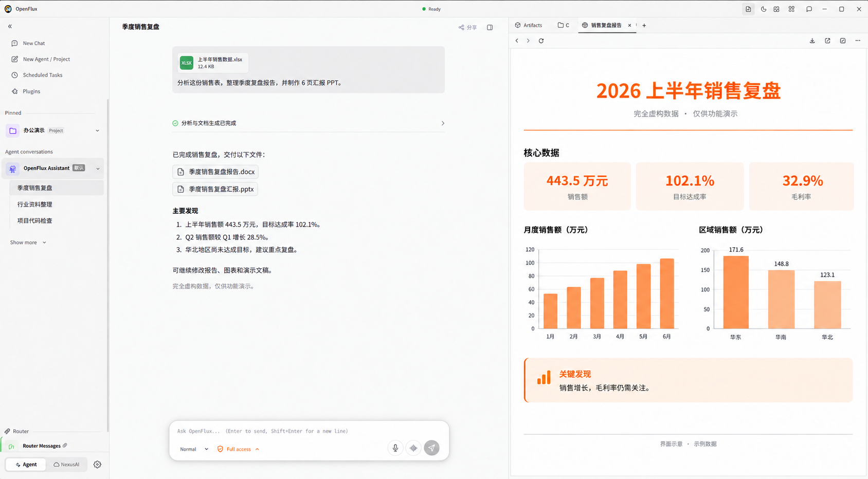Open the Normal mode dropdown
This screenshot has width=868, height=479.
[194, 449]
